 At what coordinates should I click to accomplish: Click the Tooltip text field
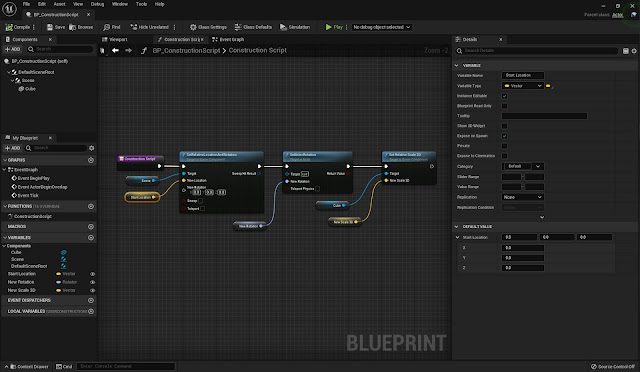click(x=544, y=116)
